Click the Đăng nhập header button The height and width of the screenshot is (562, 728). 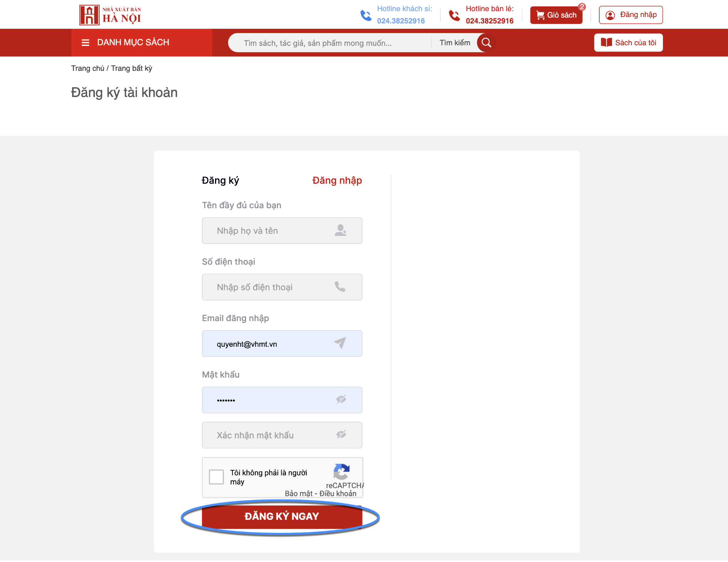tap(631, 15)
